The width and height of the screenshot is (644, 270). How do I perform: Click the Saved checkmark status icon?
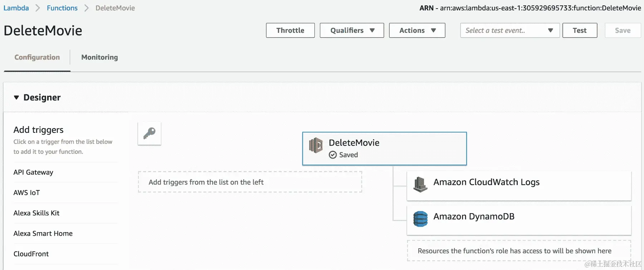click(x=333, y=155)
